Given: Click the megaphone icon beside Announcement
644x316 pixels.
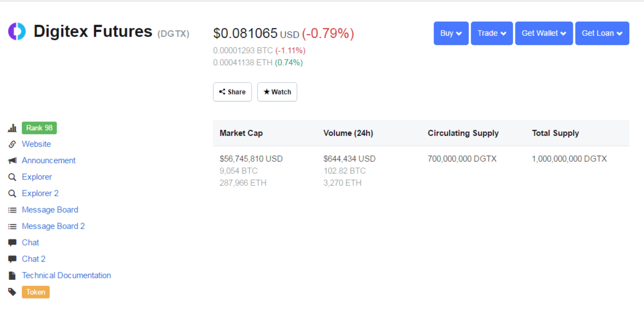Looking at the screenshot, I should pyautogui.click(x=12, y=160).
